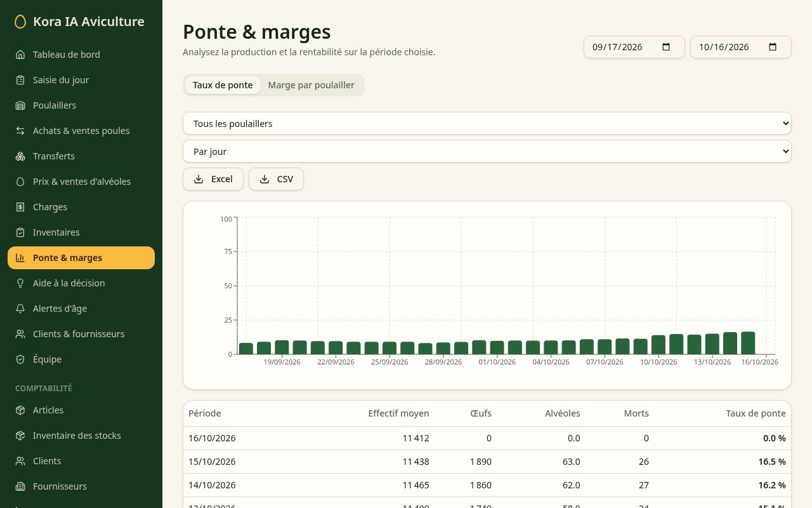812x508 pixels.
Task: Expand the Tous les poulaillers dropdown
Action: (487, 124)
